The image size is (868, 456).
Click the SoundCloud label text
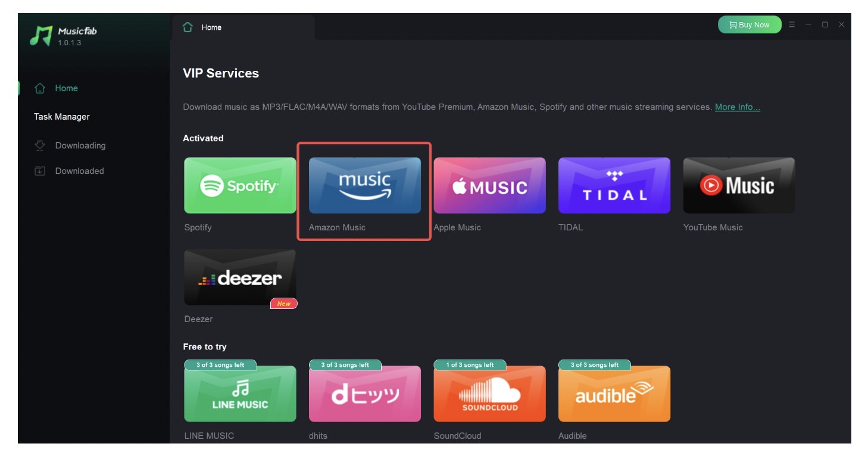click(457, 436)
